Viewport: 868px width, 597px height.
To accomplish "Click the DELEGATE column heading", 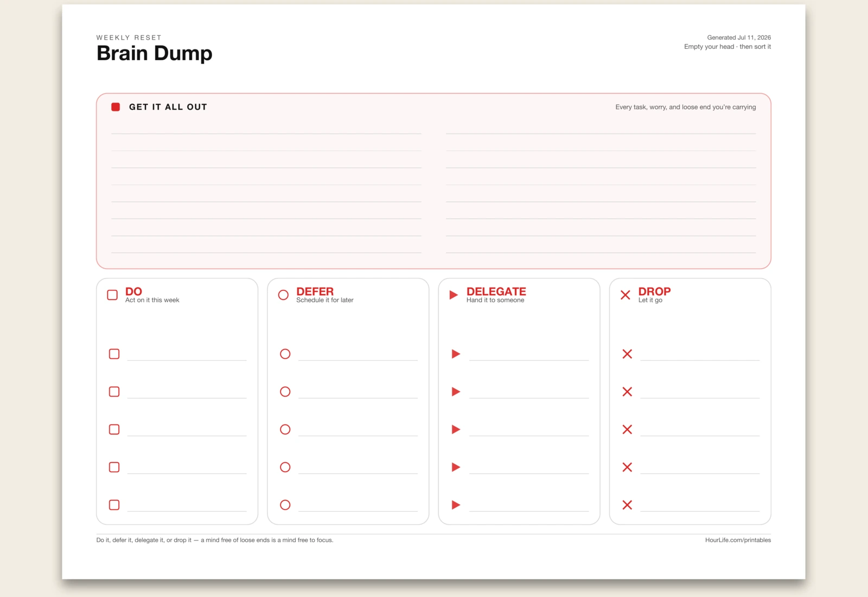I will [496, 291].
